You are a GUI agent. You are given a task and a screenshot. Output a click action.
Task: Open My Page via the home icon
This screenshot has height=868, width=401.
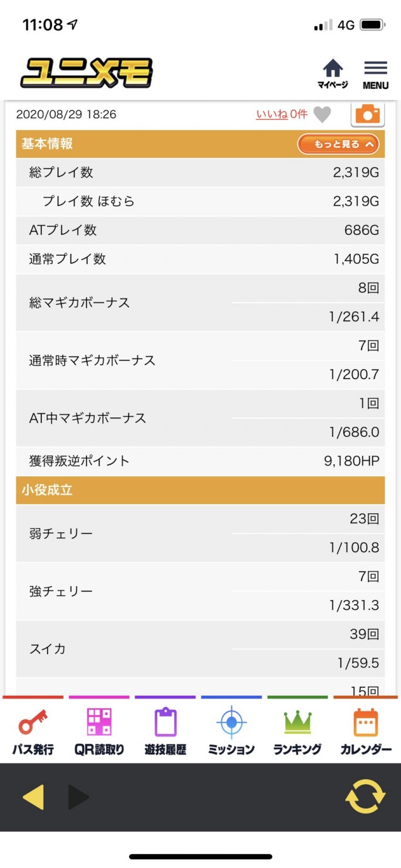[332, 73]
